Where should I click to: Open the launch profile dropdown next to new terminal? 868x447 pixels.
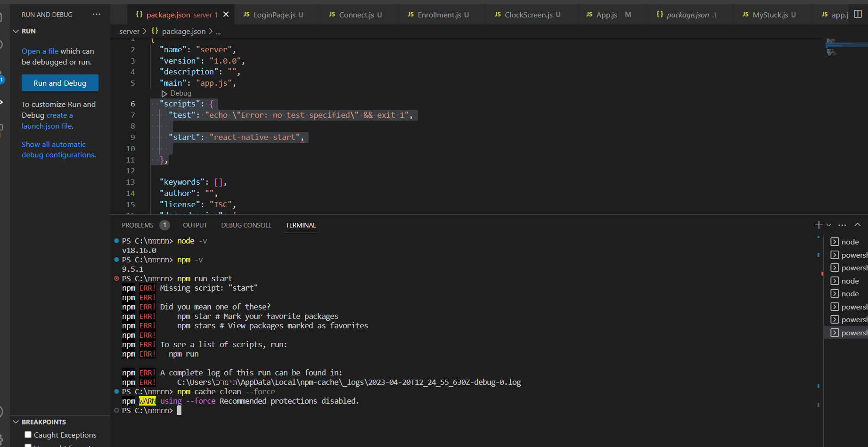(x=829, y=225)
